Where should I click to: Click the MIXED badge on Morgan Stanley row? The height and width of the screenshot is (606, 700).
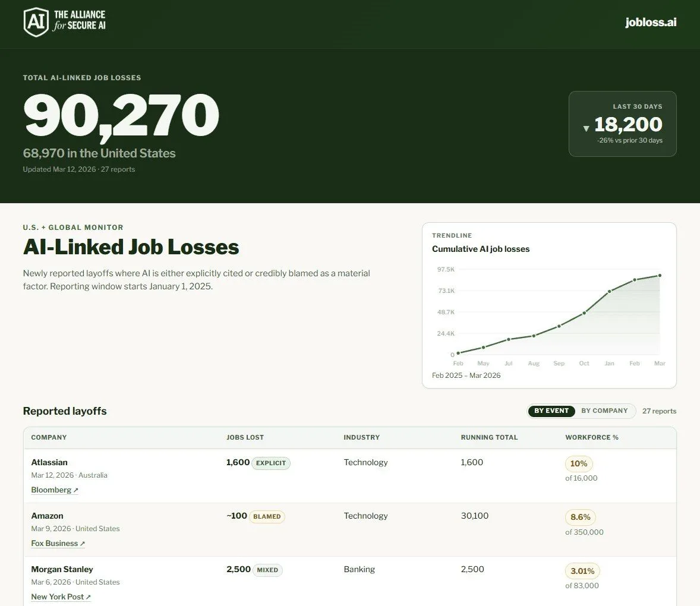pos(267,570)
